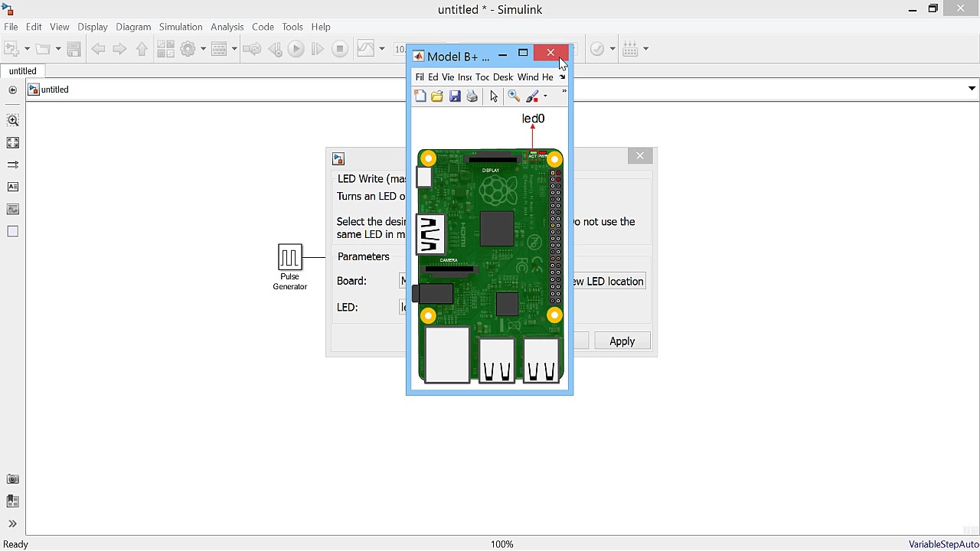Open the View menu in Simulink
980x551 pixels.
click(x=59, y=27)
